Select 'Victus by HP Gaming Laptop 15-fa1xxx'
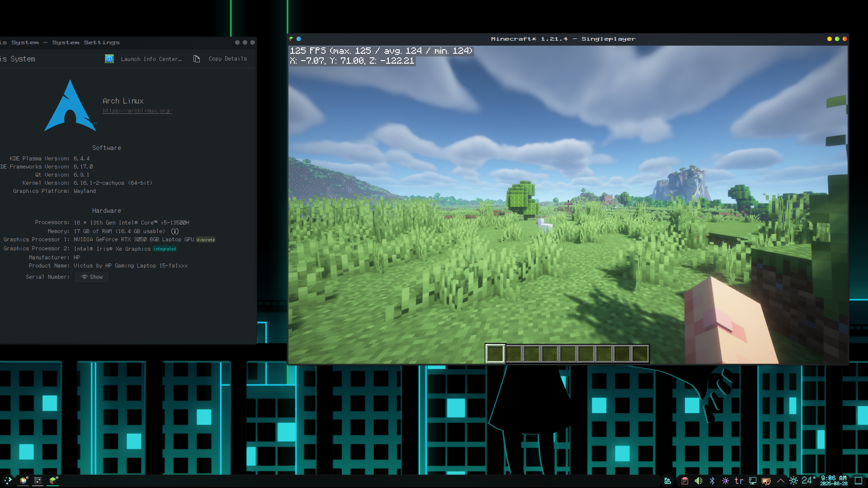 (x=131, y=266)
